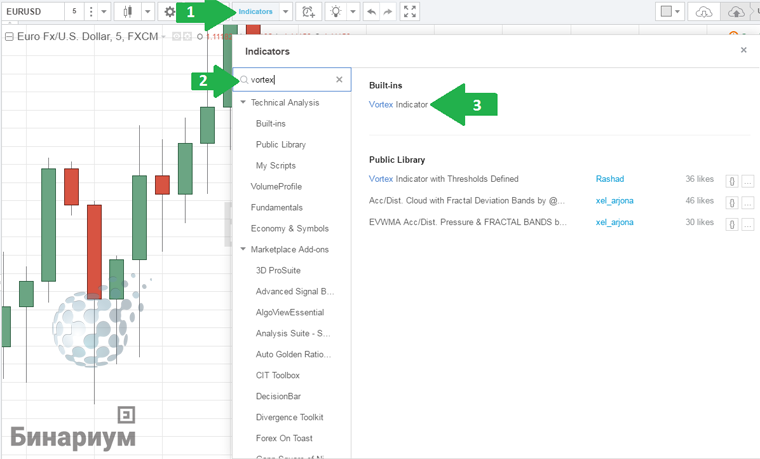Click the candlestick chart style icon
The image size is (760, 459).
127,12
